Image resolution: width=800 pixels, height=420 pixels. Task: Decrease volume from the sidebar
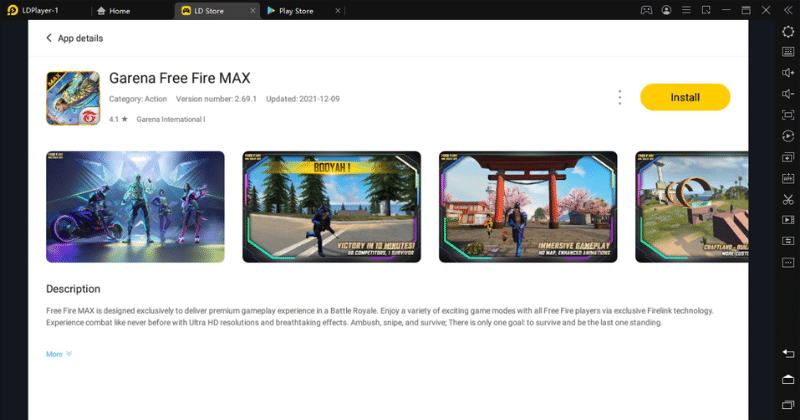point(788,94)
